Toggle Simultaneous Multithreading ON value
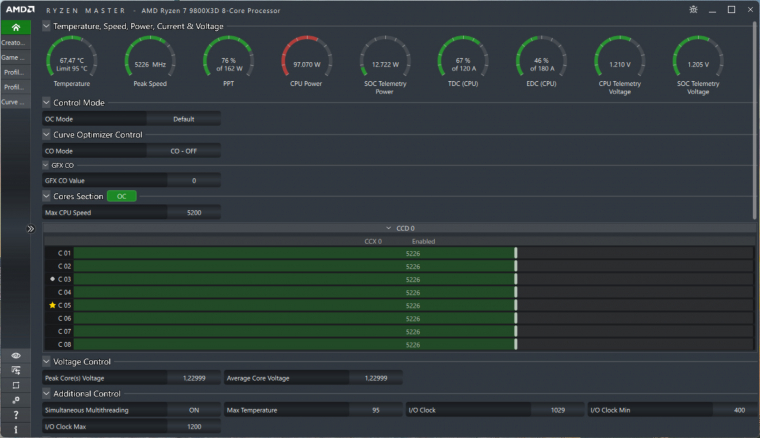This screenshot has height=438, width=760. coord(194,410)
